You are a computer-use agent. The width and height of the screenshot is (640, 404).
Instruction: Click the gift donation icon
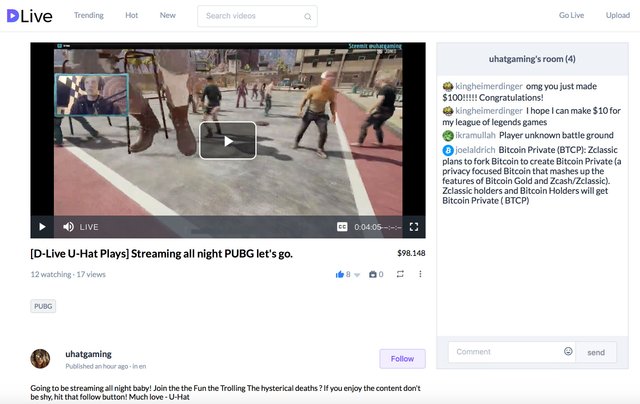[x=373, y=274]
